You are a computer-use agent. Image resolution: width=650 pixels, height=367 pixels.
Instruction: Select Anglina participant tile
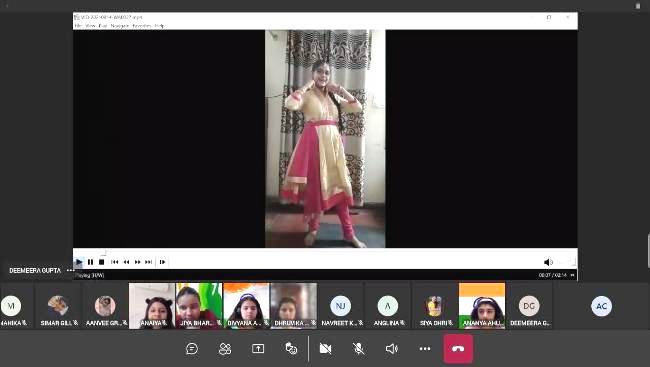coord(388,306)
